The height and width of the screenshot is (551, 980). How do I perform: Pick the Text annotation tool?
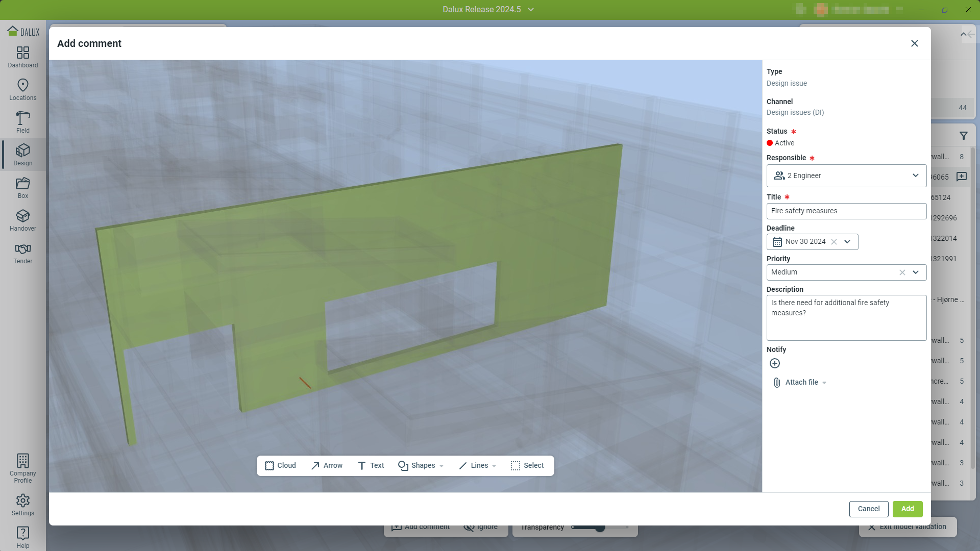pos(371,465)
